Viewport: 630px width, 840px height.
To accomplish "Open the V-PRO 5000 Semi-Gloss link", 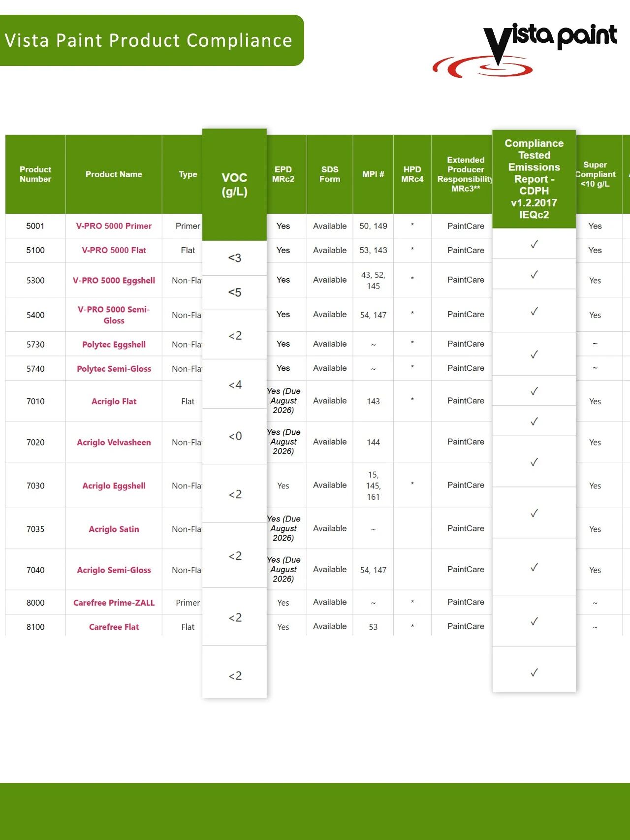I will point(114,315).
